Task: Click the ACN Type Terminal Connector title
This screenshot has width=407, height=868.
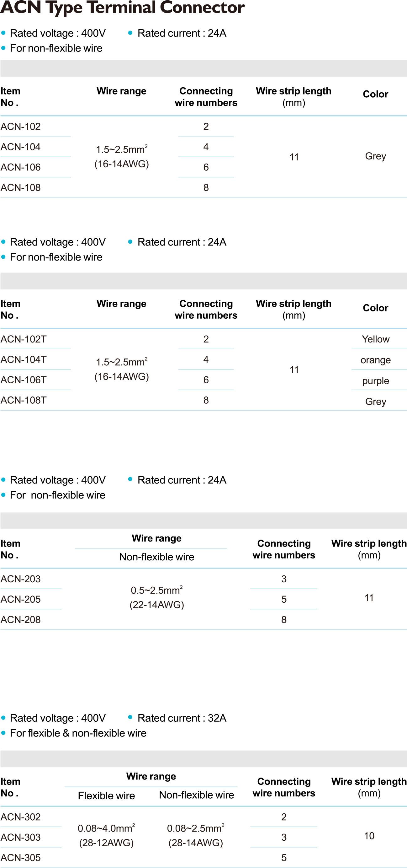Action: pyautogui.click(x=122, y=8)
